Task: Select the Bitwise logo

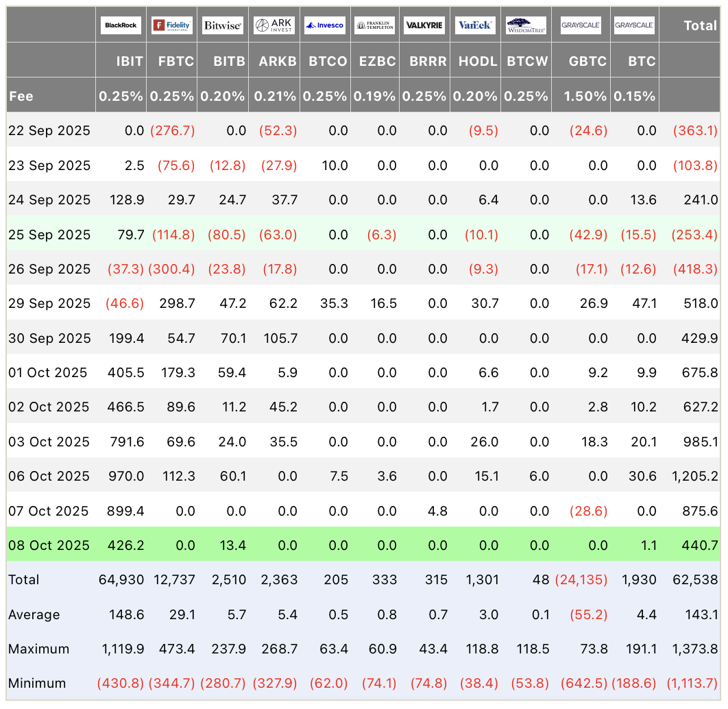Action: pos(222,25)
